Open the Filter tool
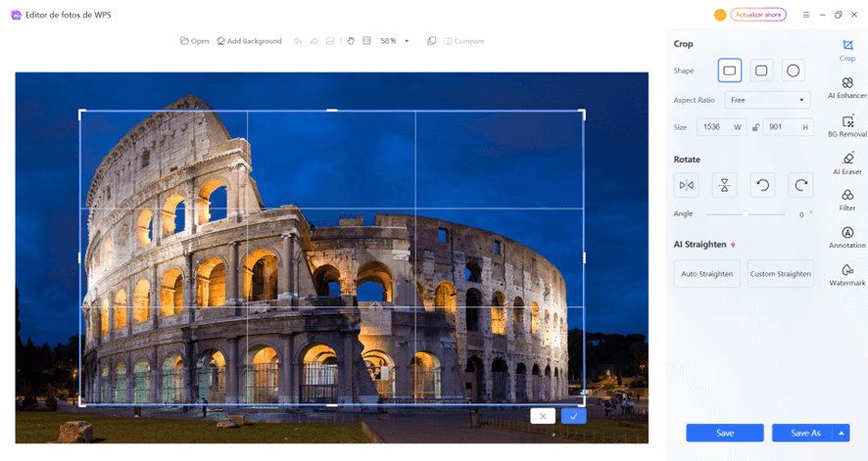 pos(847,200)
